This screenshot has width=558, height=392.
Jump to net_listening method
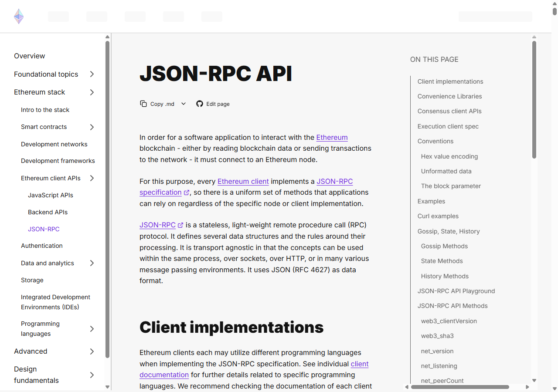pos(439,366)
